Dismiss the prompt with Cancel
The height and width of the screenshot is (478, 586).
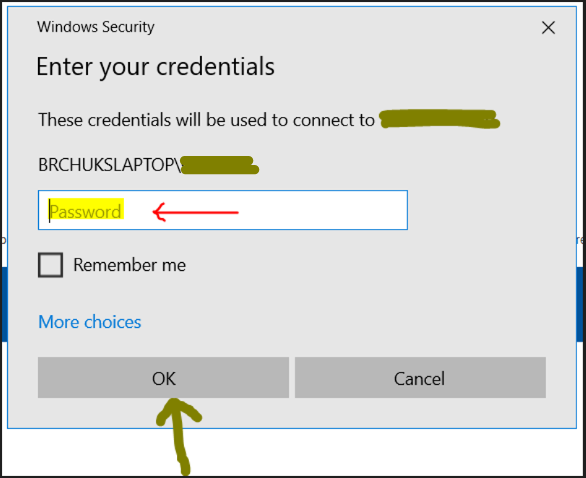click(420, 377)
